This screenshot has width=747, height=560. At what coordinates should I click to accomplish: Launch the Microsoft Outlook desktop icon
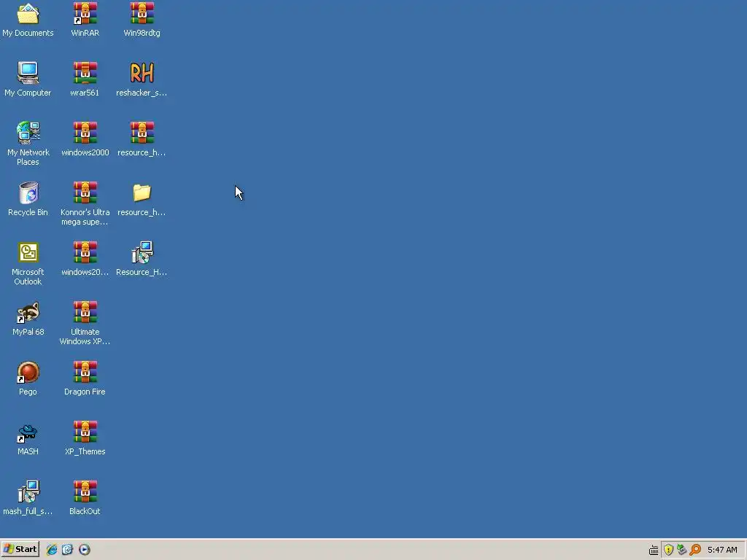point(28,252)
